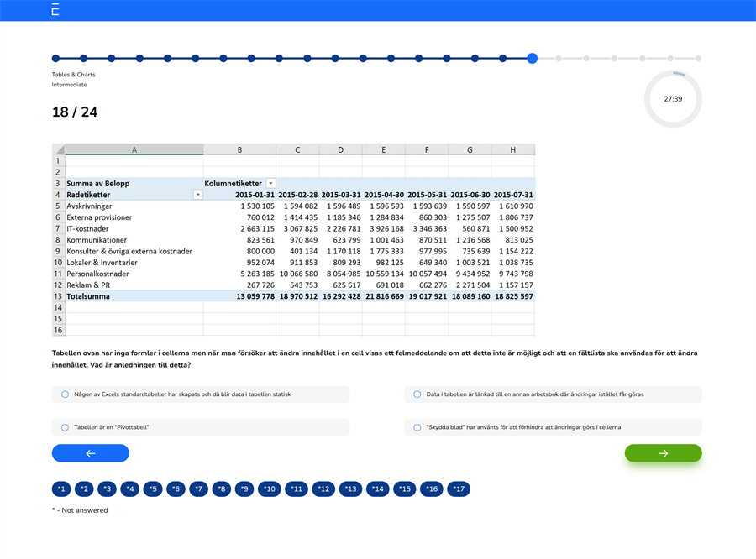Open the Kolumnetiketter filter dropdown

(270, 182)
